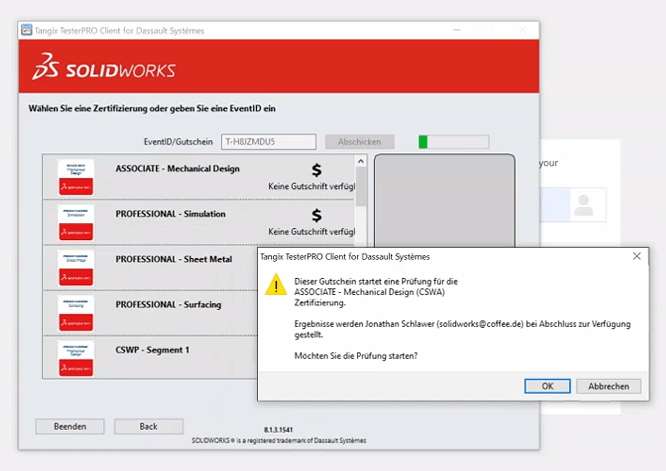Confirm the exam start with OK
Screen dimensions: 666x471
tap(547, 386)
